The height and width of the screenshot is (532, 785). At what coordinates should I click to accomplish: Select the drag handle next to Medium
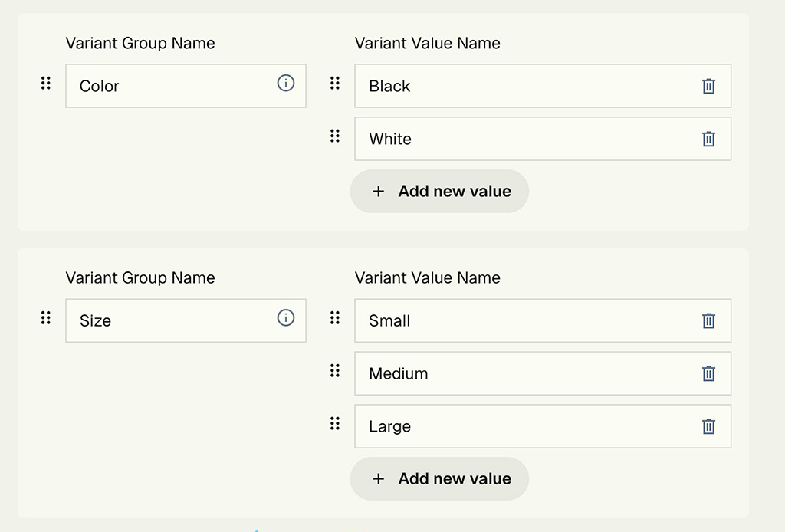(334, 370)
